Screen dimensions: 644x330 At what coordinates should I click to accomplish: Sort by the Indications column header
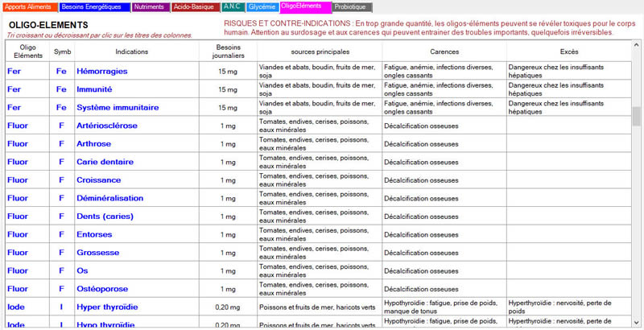tap(137, 52)
